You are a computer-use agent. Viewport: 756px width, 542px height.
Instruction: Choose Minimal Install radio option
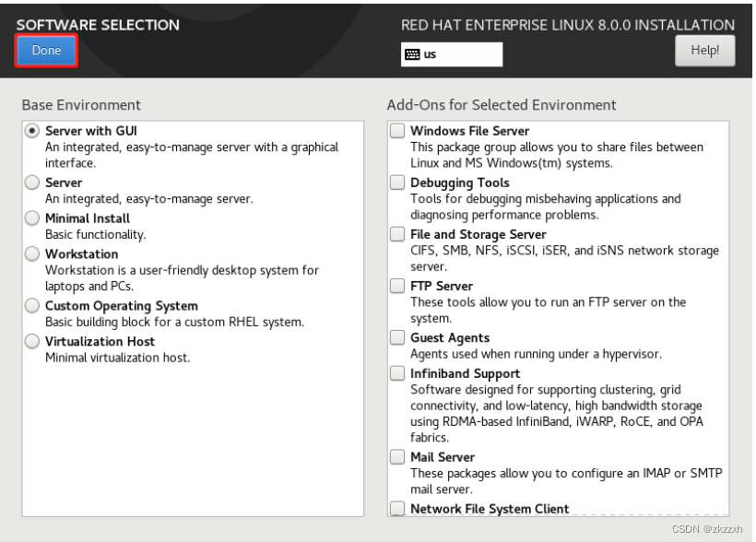[x=32, y=218]
